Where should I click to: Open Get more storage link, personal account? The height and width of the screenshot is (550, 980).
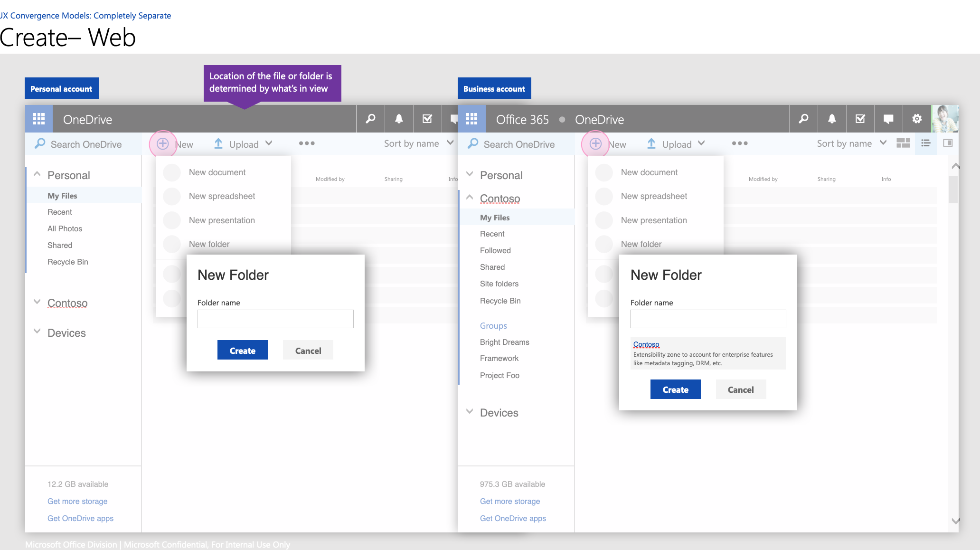77,501
